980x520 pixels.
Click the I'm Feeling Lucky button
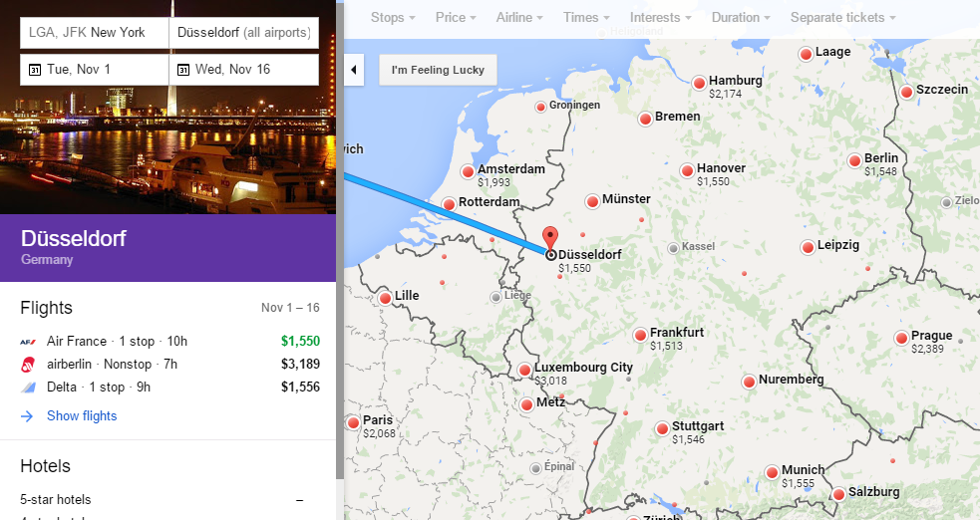(x=438, y=70)
